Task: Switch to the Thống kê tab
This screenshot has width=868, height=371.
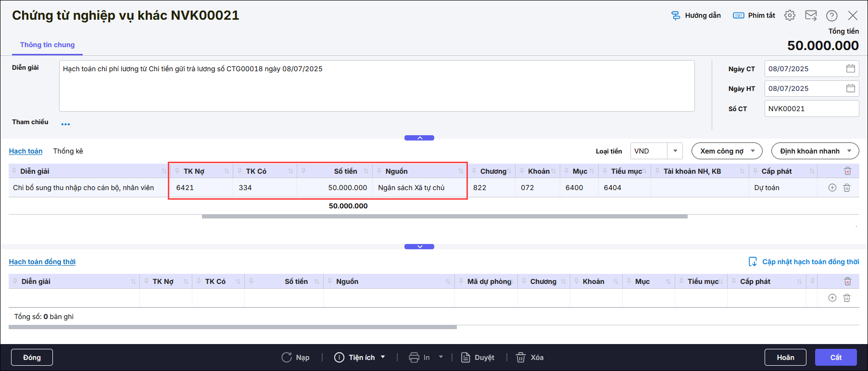Action: pos(68,151)
